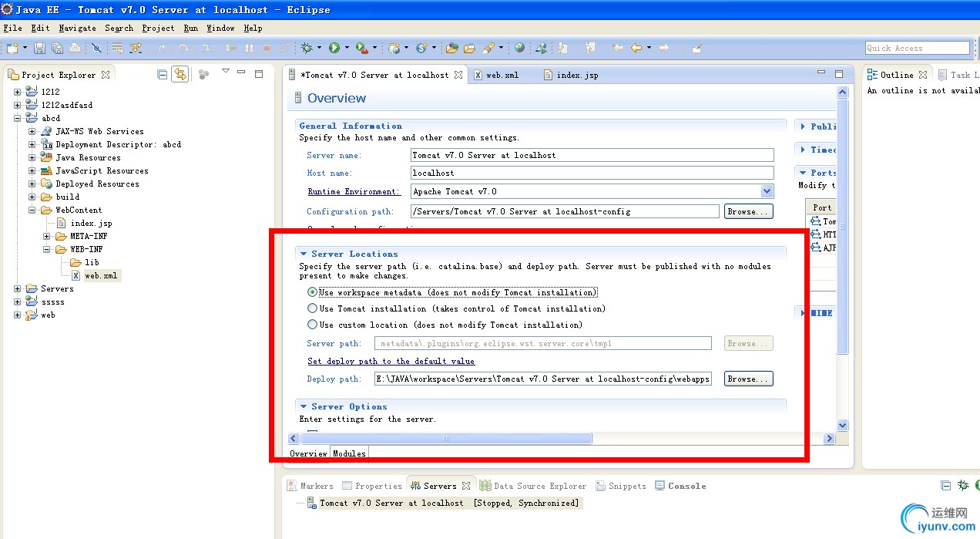Click Set deploy path to default value link
980x539 pixels.
pyautogui.click(x=391, y=361)
